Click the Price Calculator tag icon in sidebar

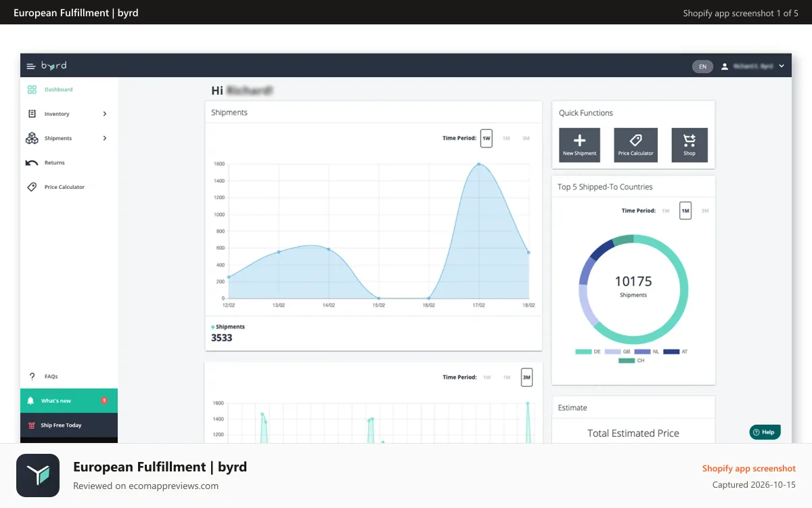[32, 187]
